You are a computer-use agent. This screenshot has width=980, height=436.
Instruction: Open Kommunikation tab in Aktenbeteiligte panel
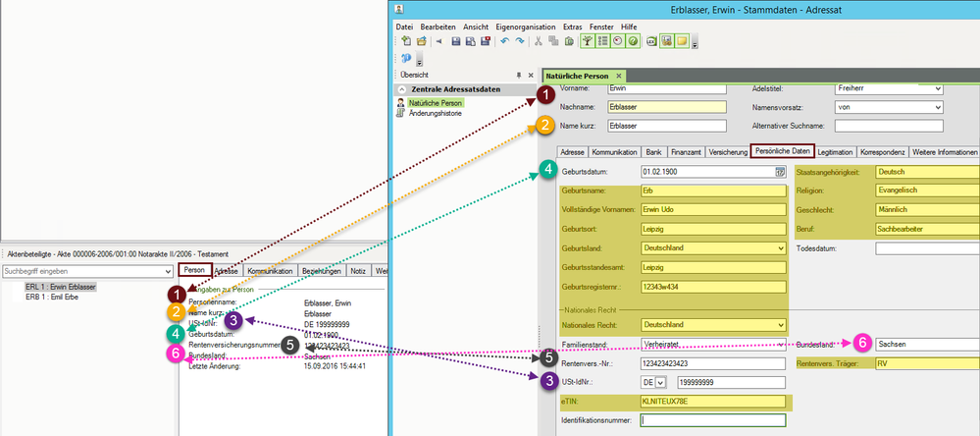(270, 271)
